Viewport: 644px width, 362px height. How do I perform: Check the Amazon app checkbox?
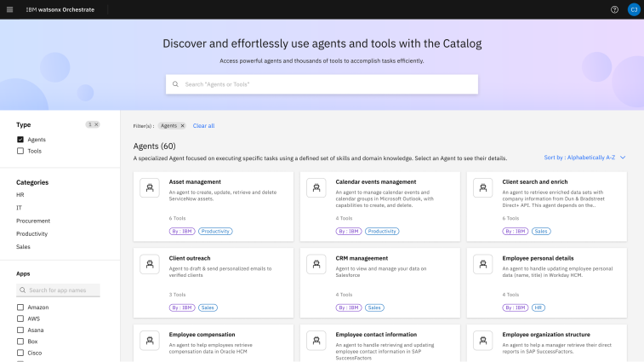click(x=20, y=307)
